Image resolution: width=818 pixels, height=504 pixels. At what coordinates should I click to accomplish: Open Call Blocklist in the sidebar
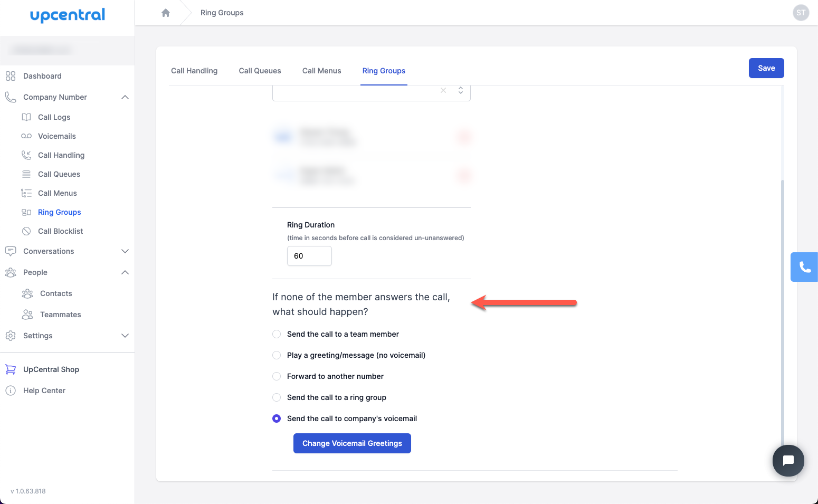tap(60, 231)
